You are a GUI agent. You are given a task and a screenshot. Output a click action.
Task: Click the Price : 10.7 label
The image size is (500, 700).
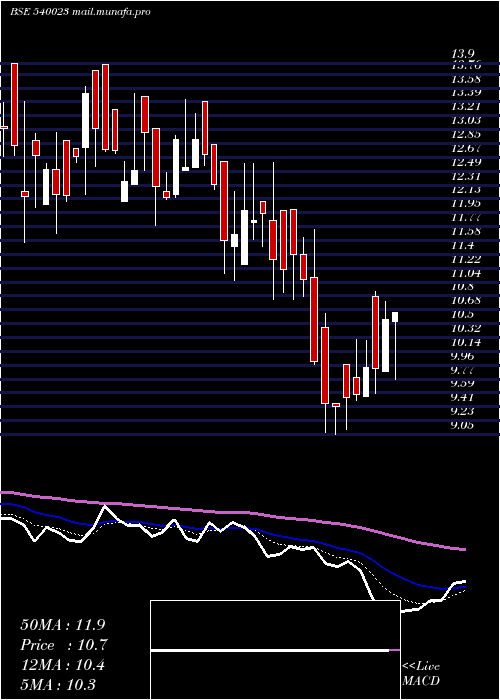point(64,645)
